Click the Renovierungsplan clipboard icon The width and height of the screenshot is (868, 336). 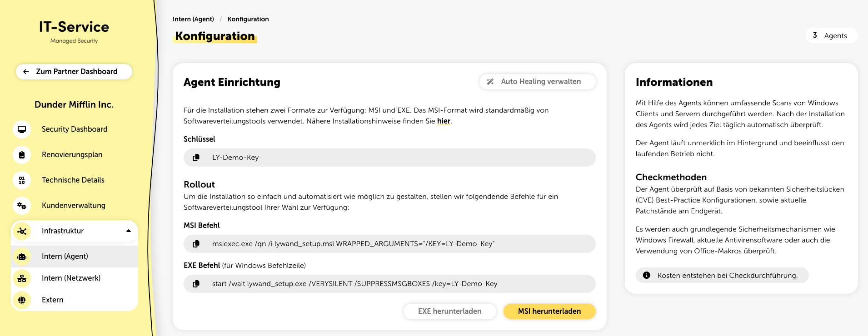tap(22, 155)
